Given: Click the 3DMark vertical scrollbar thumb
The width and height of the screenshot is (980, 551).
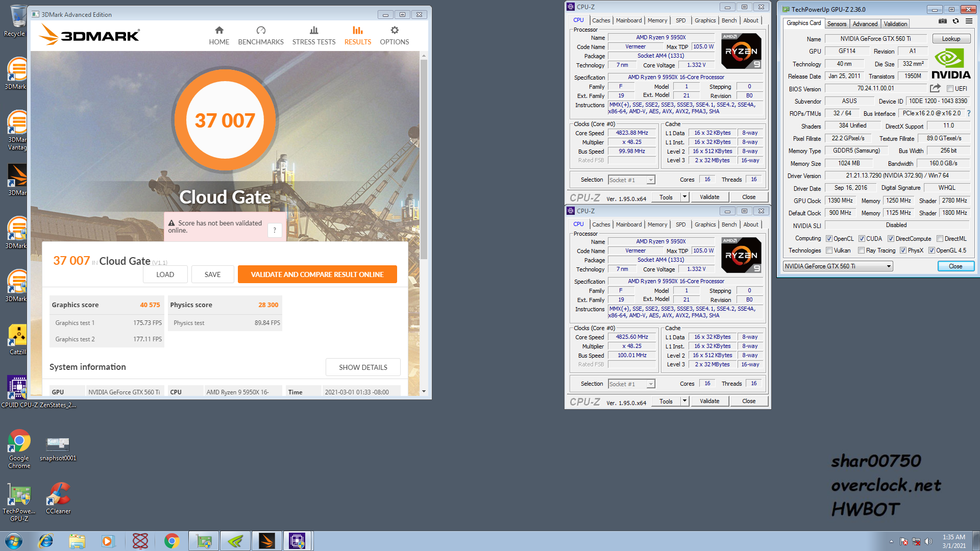Looking at the screenshot, I should click(x=424, y=158).
